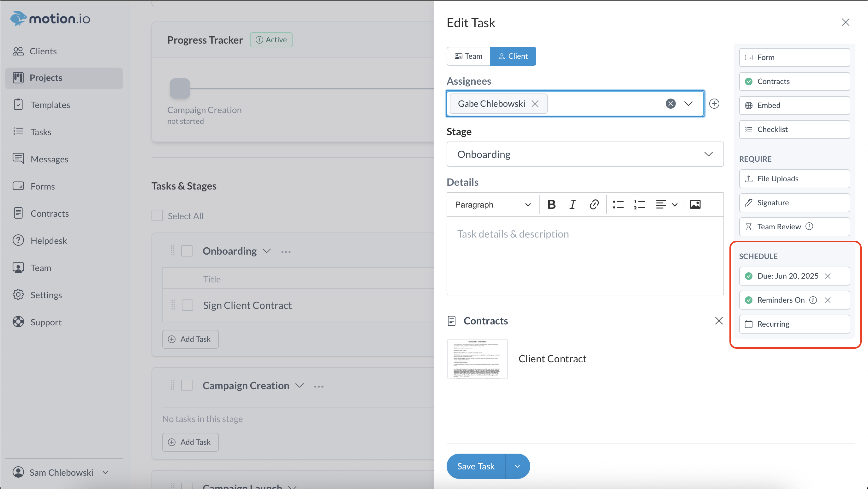868x489 pixels.
Task: Click the plus icon beside Assignees
Action: tap(714, 104)
